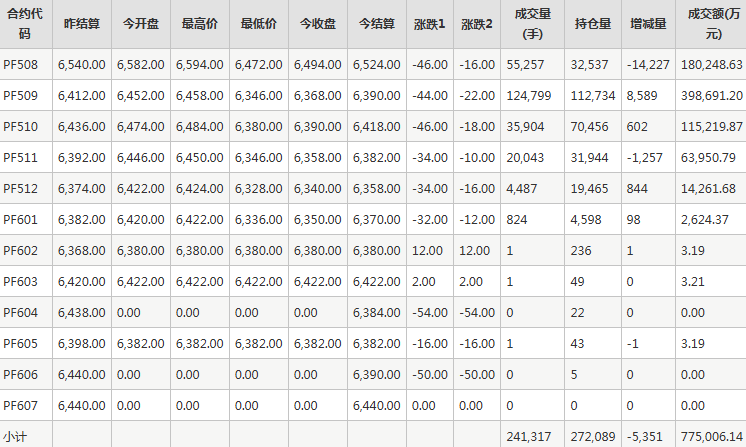
Task: Select PF508 highest price 6,594.00
Action: pos(200,65)
